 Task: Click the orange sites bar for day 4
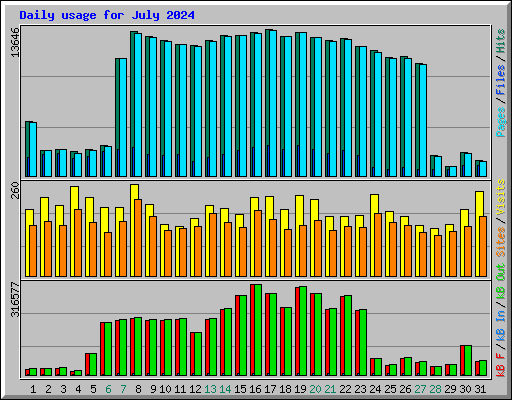78,243
